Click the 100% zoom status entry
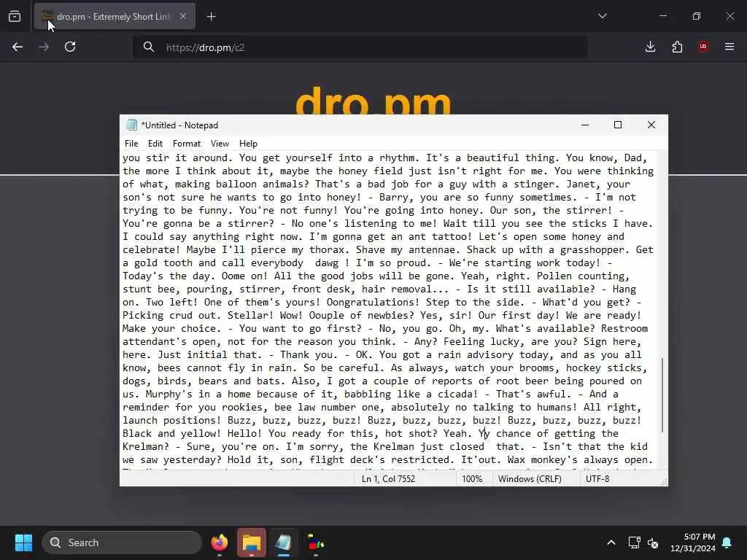Viewport: 747px width, 560px height. (x=472, y=478)
